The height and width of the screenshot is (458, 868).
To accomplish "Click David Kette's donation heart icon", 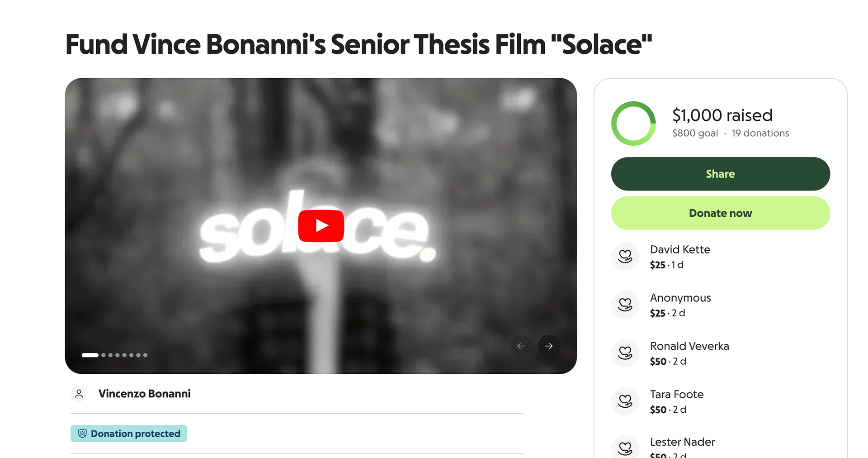I will (625, 257).
